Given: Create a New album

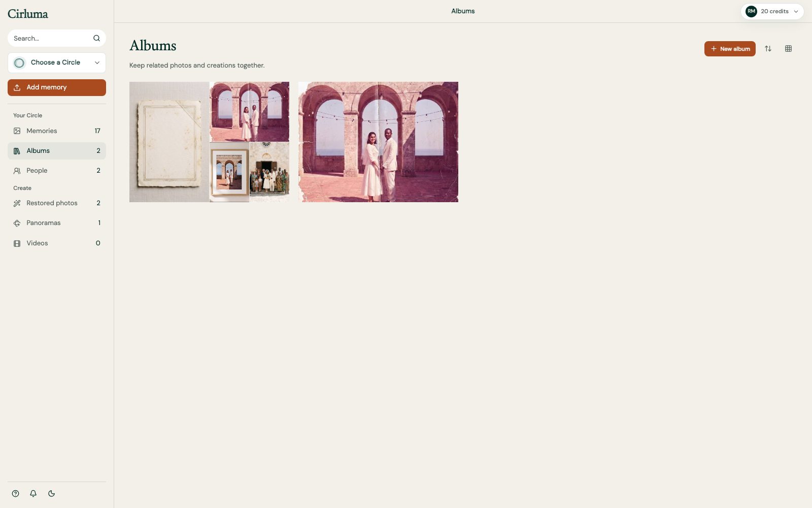Looking at the screenshot, I should [730, 49].
